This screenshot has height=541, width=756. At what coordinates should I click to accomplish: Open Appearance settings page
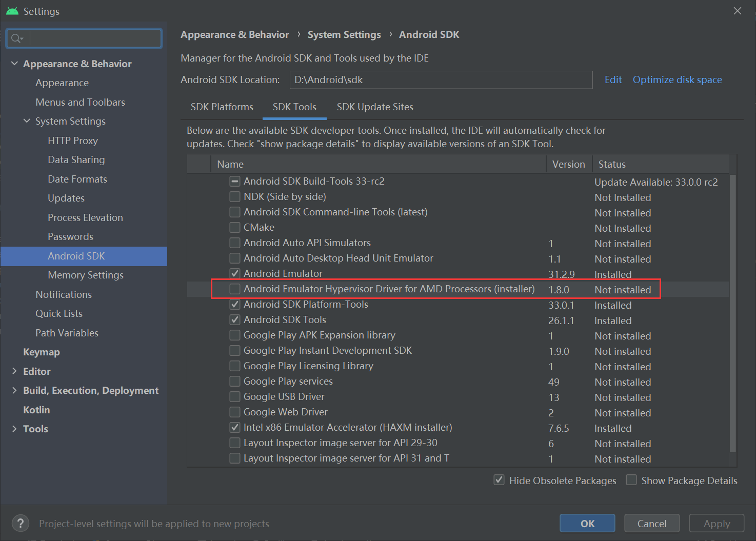(x=62, y=83)
